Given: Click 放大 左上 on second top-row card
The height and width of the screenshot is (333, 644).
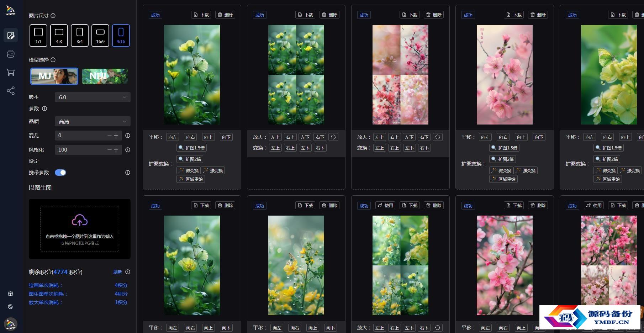Looking at the screenshot, I should click(275, 137).
